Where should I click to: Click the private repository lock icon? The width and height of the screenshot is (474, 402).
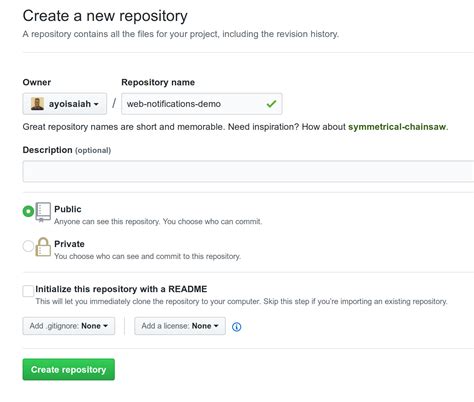(43, 247)
